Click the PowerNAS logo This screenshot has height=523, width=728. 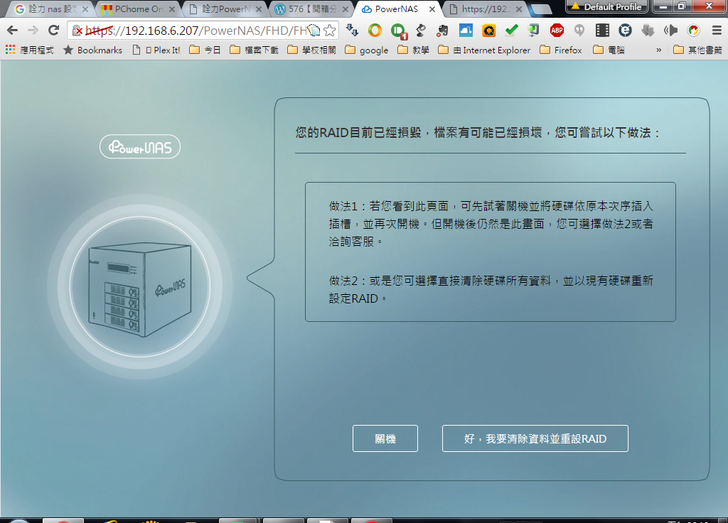pos(140,147)
